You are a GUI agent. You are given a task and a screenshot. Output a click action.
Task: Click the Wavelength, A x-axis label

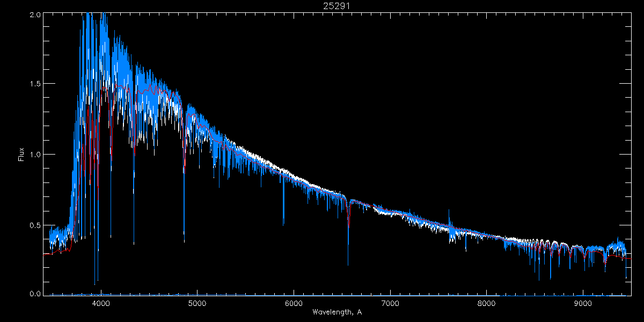[x=336, y=312]
